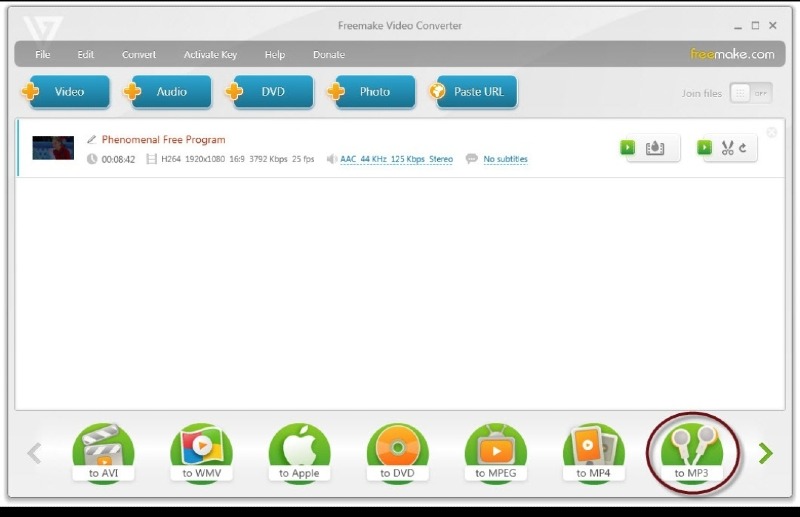The image size is (800, 517).
Task: Click the 00:08:42 duration text
Action: (118, 159)
